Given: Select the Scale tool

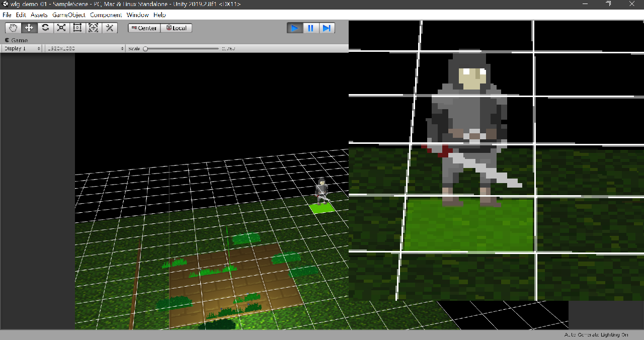Looking at the screenshot, I should click(x=61, y=28).
